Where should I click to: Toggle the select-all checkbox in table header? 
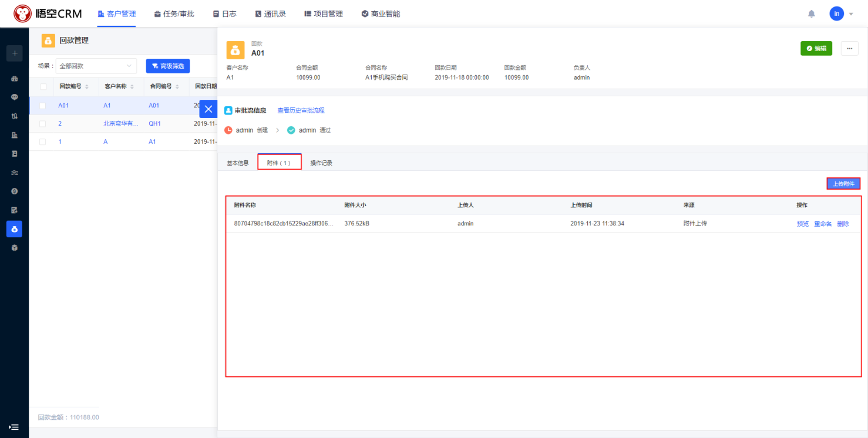[x=43, y=86]
